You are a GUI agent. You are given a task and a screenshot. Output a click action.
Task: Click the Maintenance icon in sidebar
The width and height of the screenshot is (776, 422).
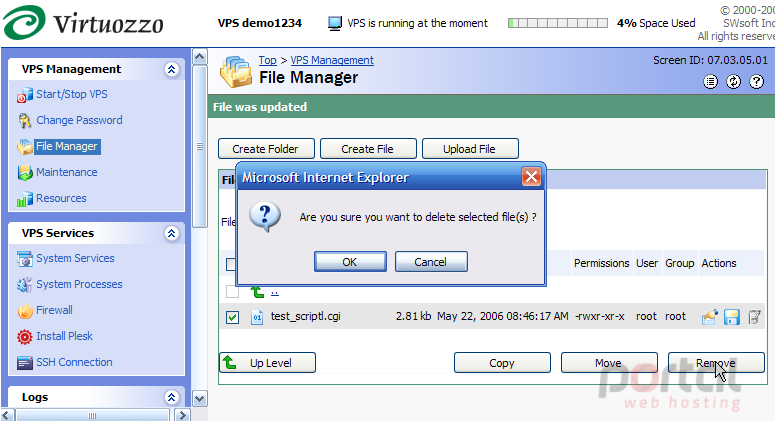[x=25, y=172]
